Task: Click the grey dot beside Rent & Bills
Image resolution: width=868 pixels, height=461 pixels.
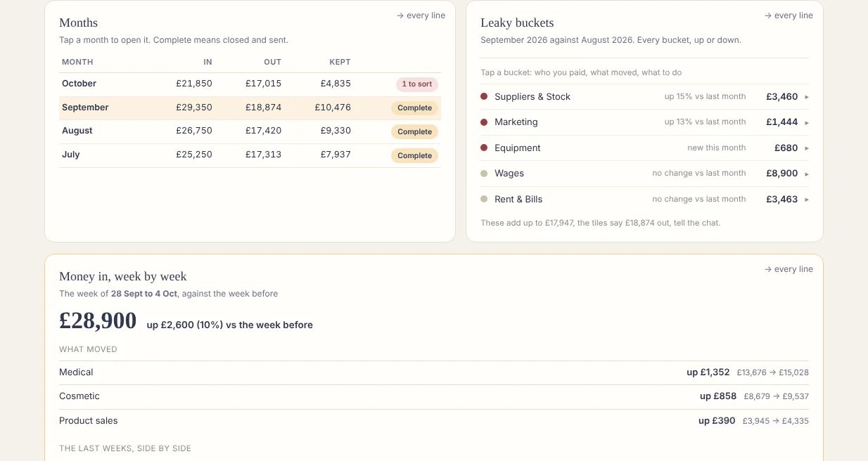Action: [484, 199]
